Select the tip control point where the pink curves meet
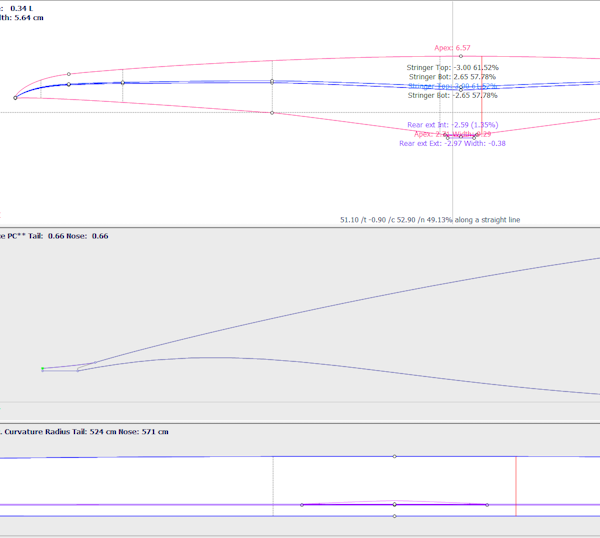 click(15, 98)
